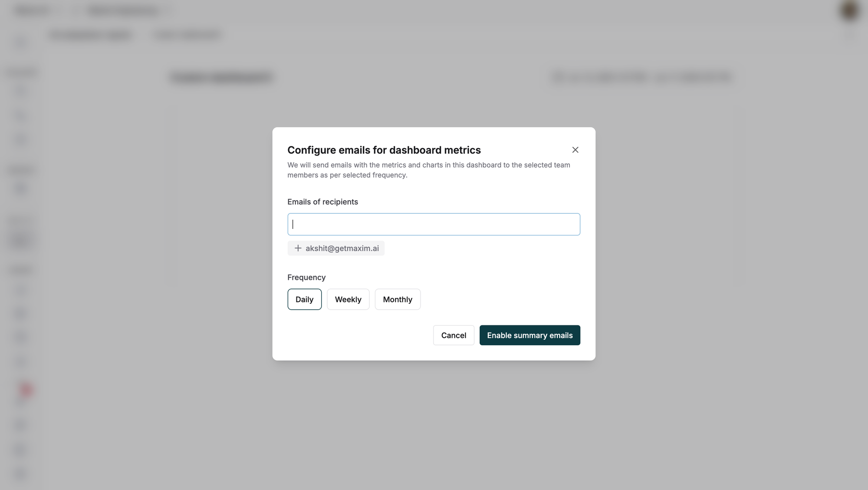This screenshot has width=868, height=490.
Task: Click the topmost blurred icon in the left sidebar
Action: [21, 43]
